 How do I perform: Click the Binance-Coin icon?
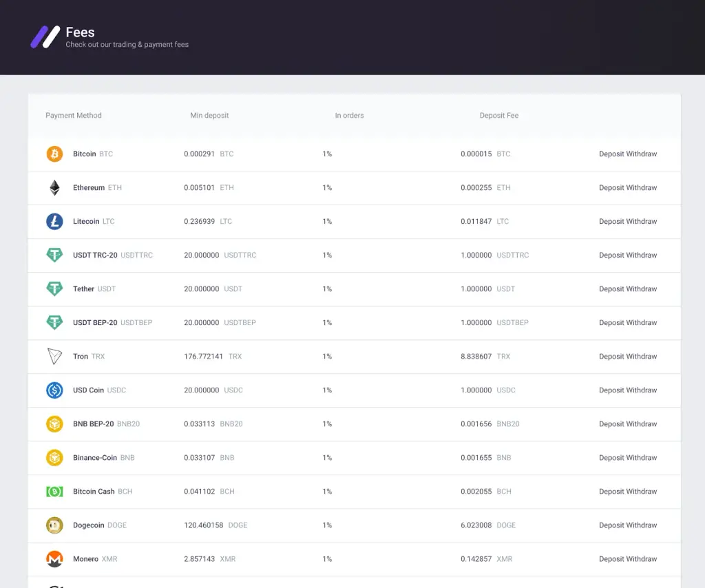pos(54,458)
